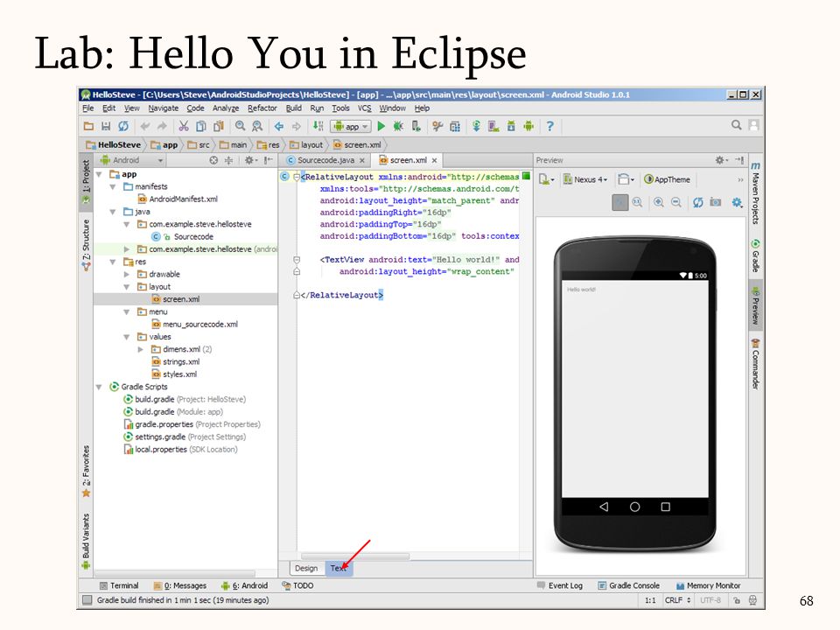Open the AVD Manager icon

493,126
